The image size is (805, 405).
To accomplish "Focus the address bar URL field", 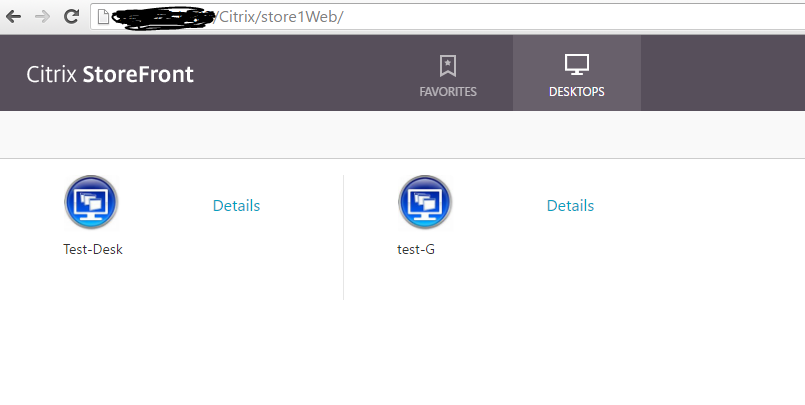I will click(448, 17).
